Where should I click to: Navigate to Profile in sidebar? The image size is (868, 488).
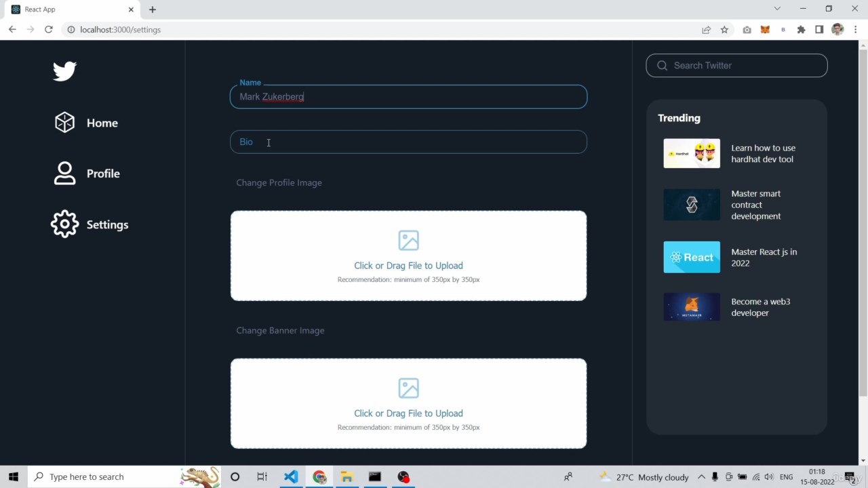pos(103,174)
